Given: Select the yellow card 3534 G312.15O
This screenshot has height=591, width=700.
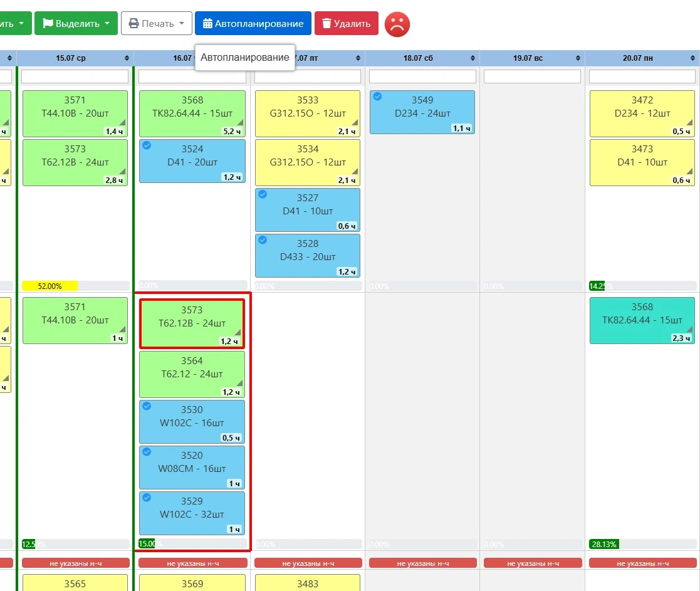Looking at the screenshot, I should pyautogui.click(x=308, y=162).
